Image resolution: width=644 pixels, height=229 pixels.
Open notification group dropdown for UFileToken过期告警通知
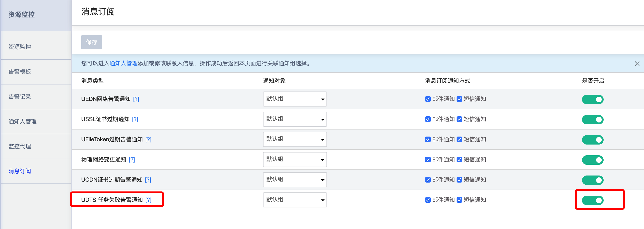click(295, 140)
